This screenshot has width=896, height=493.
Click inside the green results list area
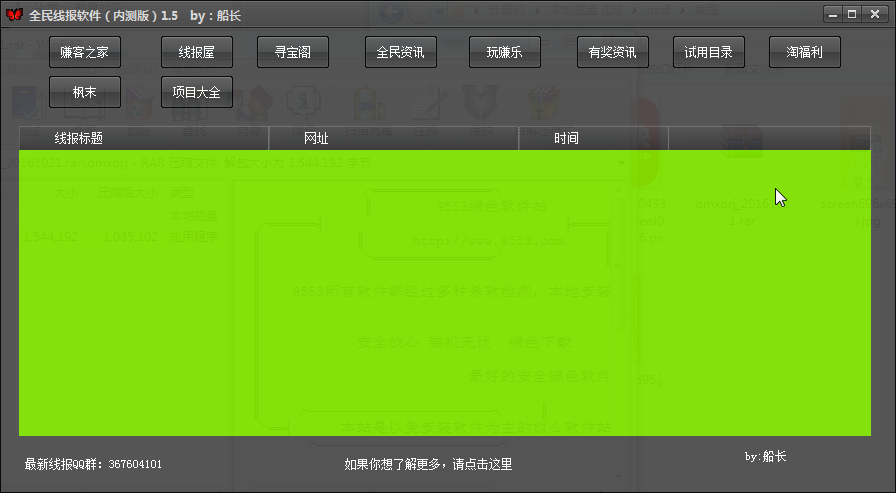point(444,292)
